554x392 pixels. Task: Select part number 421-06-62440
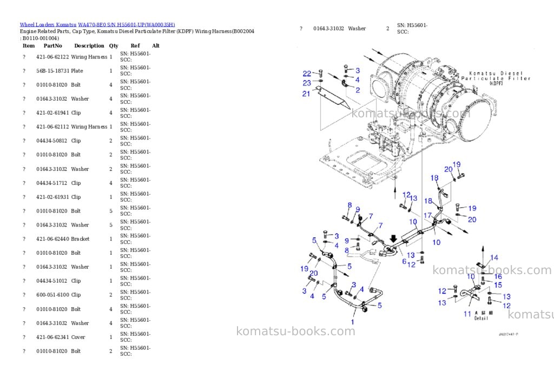(52, 239)
